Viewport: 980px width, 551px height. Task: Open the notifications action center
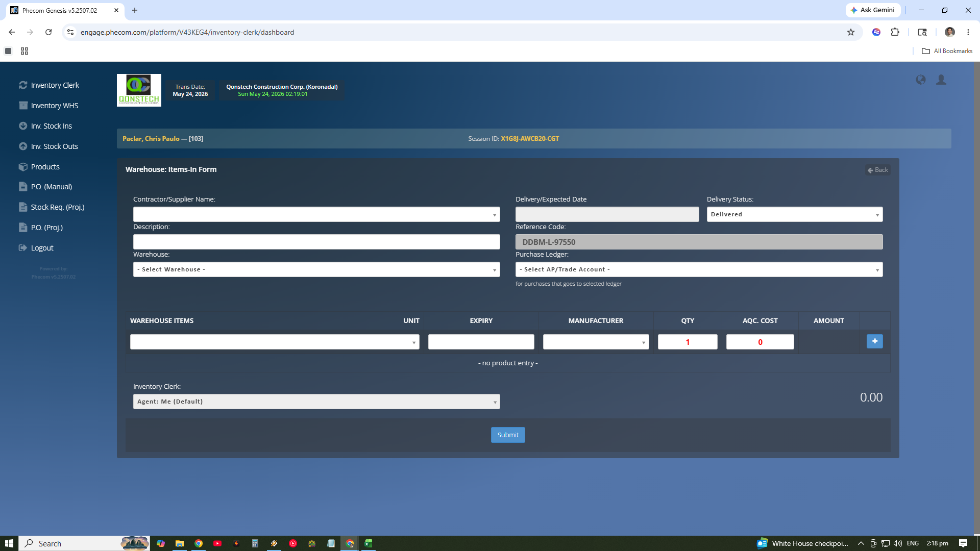963,543
